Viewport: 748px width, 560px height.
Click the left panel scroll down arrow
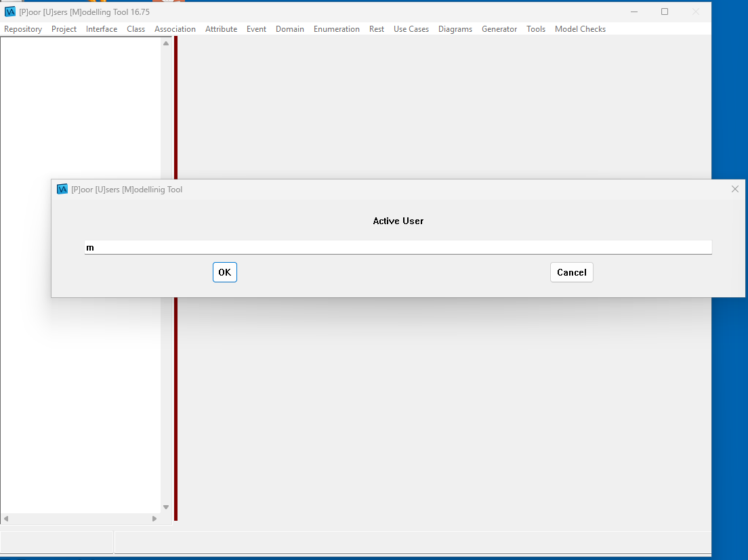pyautogui.click(x=166, y=507)
